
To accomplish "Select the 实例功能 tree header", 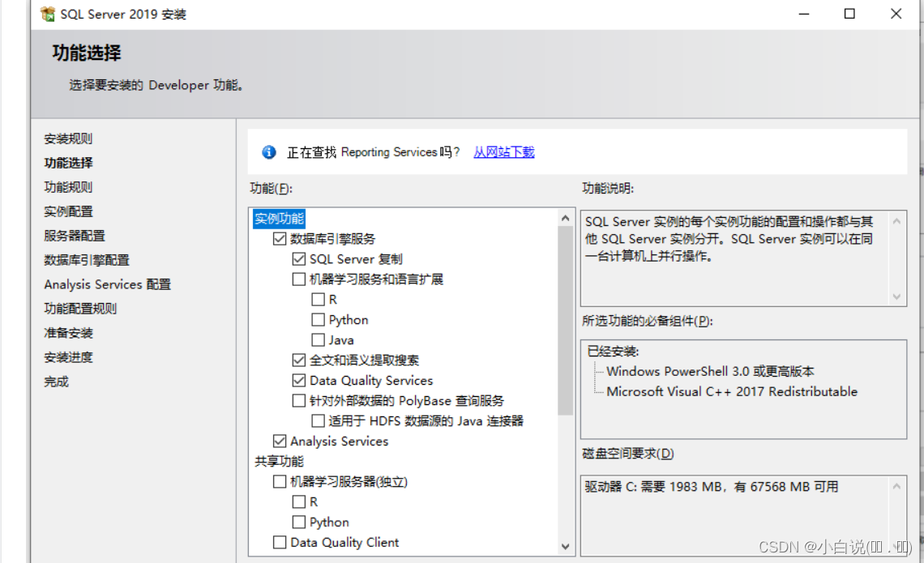I will pos(280,219).
